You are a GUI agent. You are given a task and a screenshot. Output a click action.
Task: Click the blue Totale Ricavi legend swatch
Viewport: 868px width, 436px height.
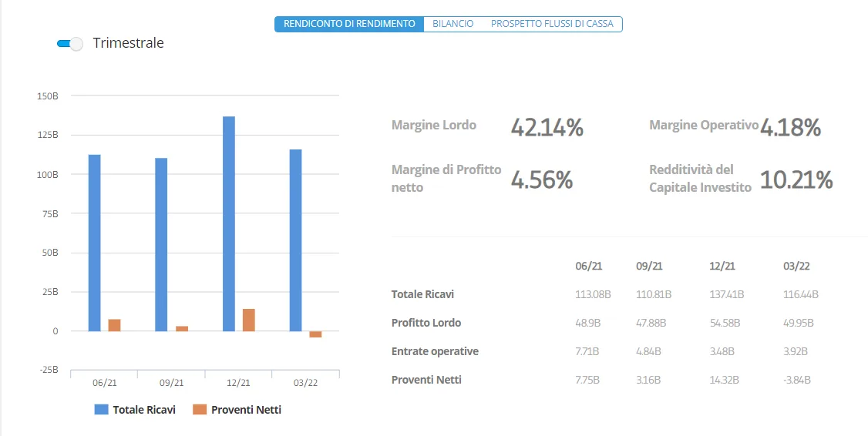[x=101, y=410]
